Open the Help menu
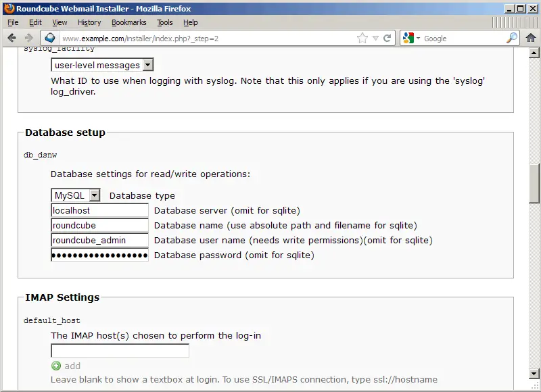The image size is (541, 392). tap(191, 22)
